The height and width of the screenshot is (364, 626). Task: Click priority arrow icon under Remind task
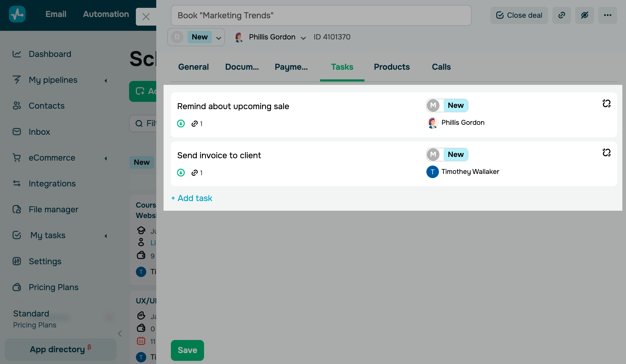pos(181,124)
